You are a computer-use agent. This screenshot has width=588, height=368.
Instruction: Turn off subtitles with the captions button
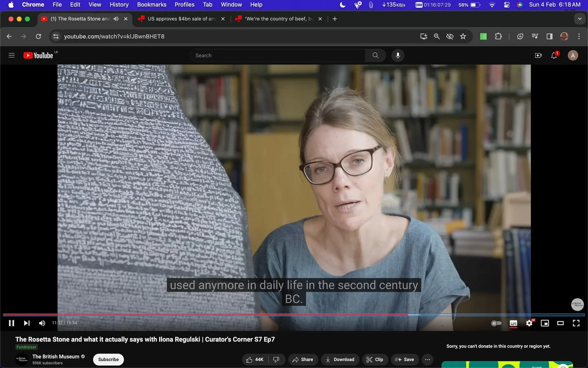click(513, 323)
